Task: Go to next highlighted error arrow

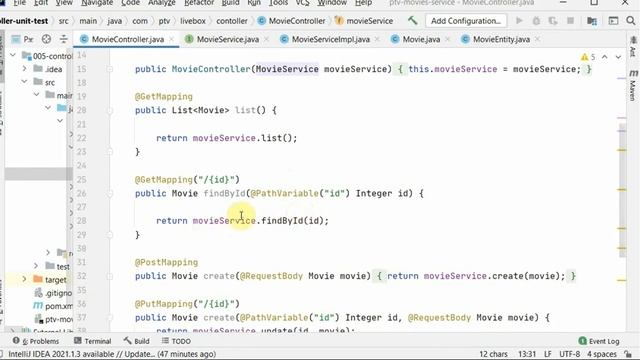Action: pyautogui.click(x=618, y=57)
